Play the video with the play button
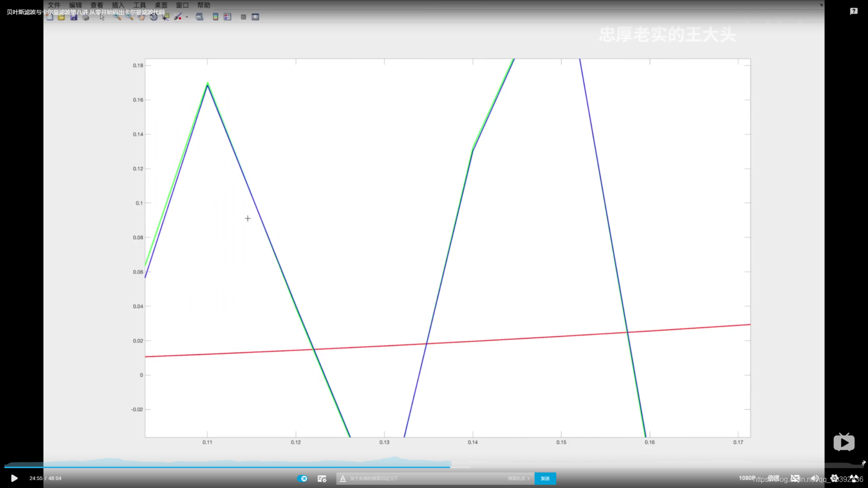This screenshot has height=488, width=868. point(14,478)
